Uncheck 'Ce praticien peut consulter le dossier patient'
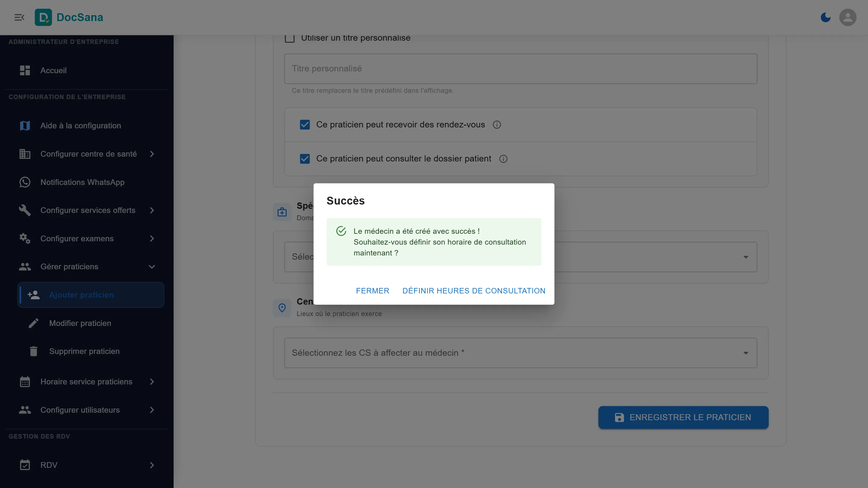Image resolution: width=868 pixels, height=488 pixels. tap(305, 159)
